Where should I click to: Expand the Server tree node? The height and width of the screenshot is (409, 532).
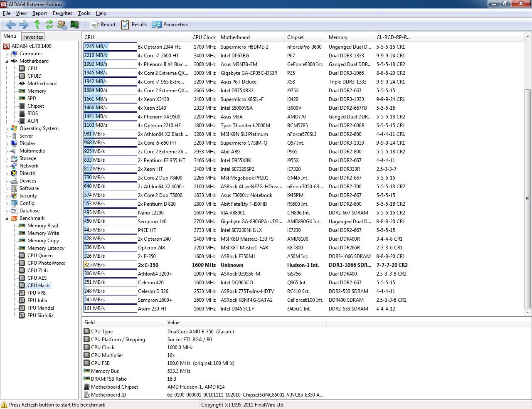(x=7, y=136)
